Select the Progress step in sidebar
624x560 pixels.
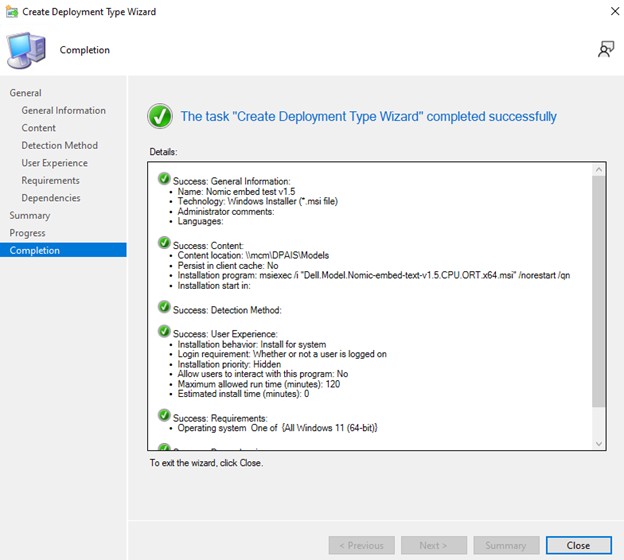tap(27, 233)
